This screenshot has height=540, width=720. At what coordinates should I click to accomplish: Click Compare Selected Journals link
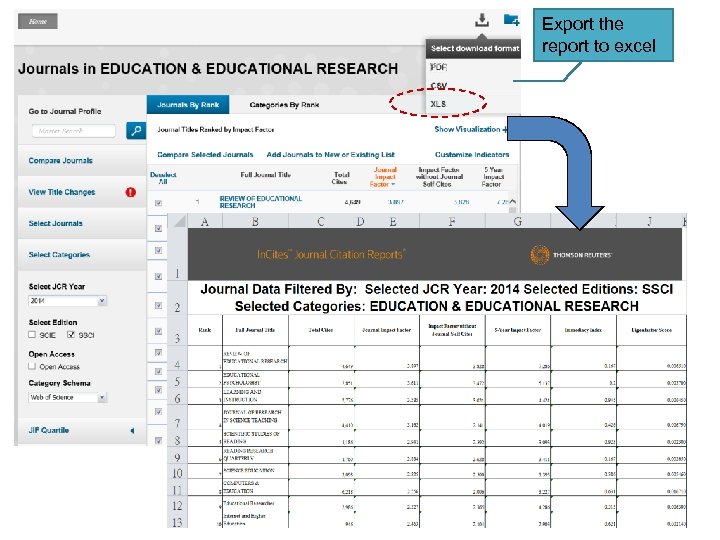(x=205, y=155)
